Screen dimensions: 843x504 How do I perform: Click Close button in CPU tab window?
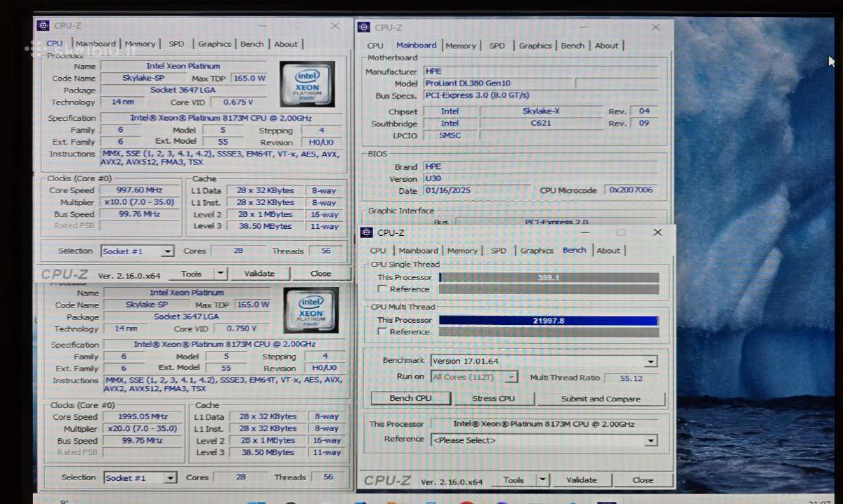[321, 274]
